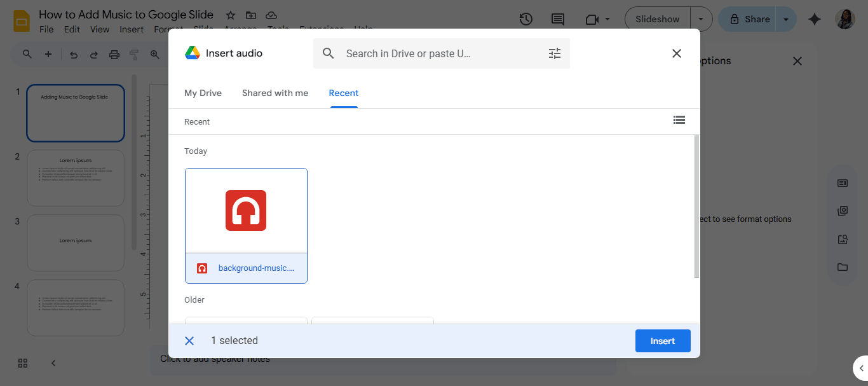Select slide 3 thumbnail
This screenshot has height=386, width=868.
[x=76, y=243]
